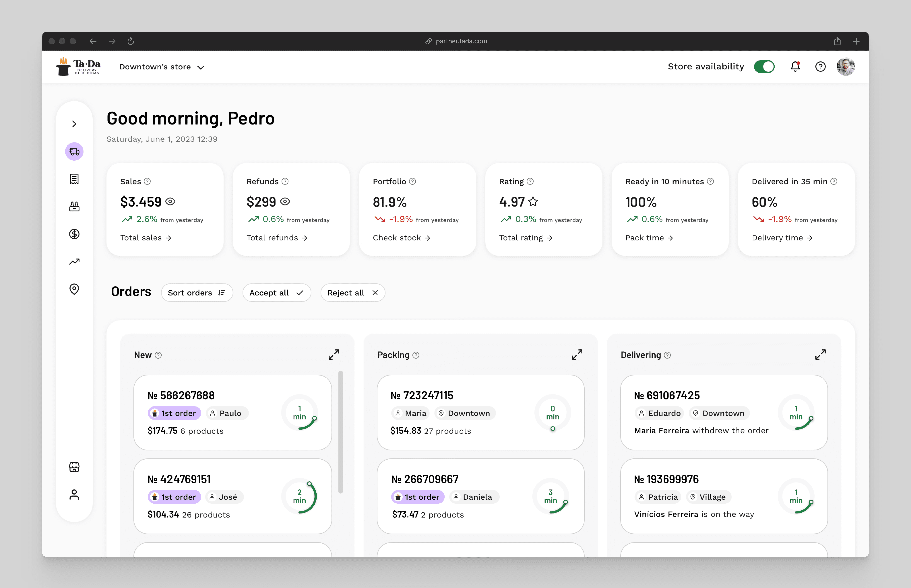Open the storefront icon in sidebar

pos(74,467)
